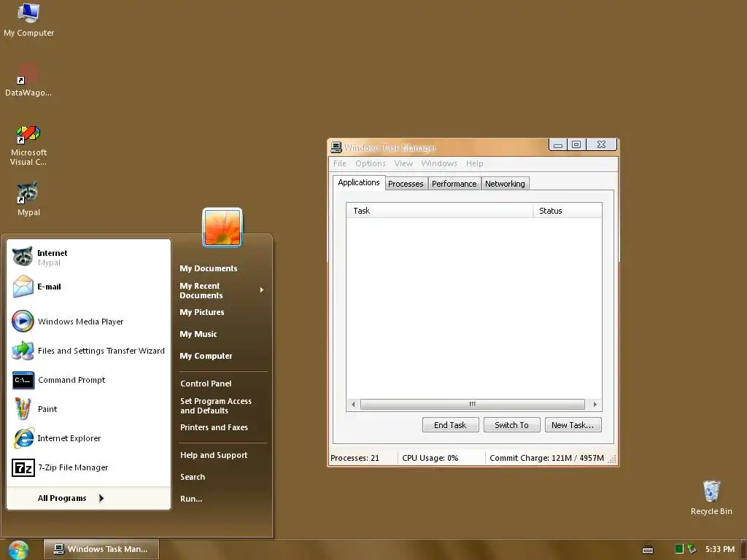Click the Start orb button
Image resolution: width=747 pixels, height=560 pixels.
coord(18,550)
